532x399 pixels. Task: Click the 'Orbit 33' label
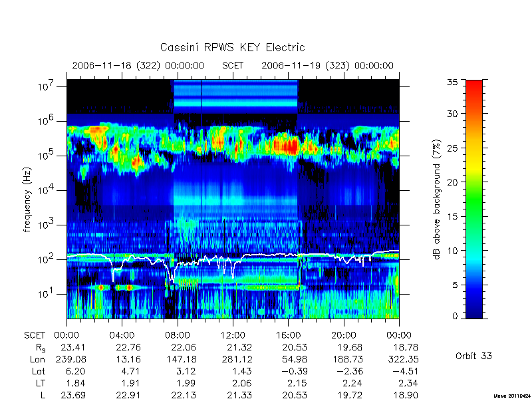tap(473, 356)
